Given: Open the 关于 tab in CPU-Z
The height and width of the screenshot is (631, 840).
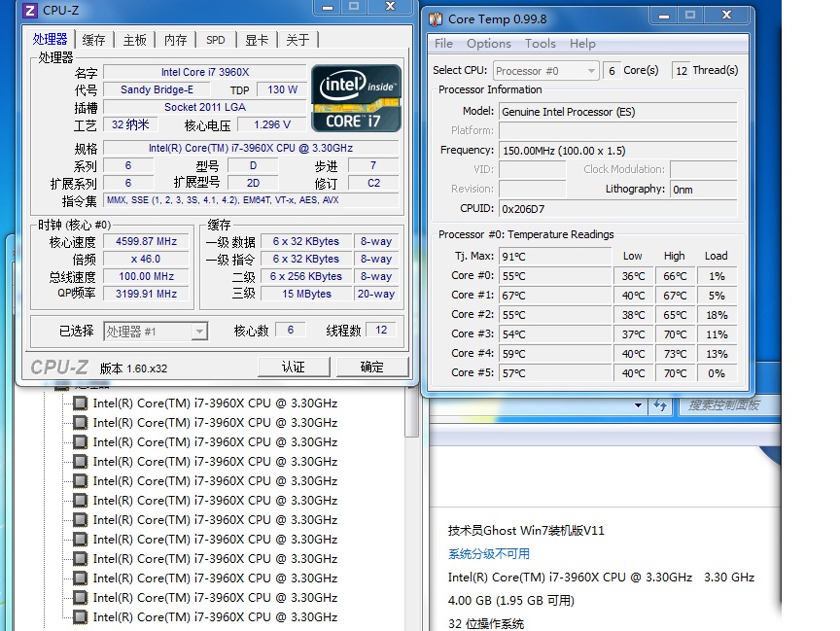Looking at the screenshot, I should pyautogui.click(x=297, y=40).
